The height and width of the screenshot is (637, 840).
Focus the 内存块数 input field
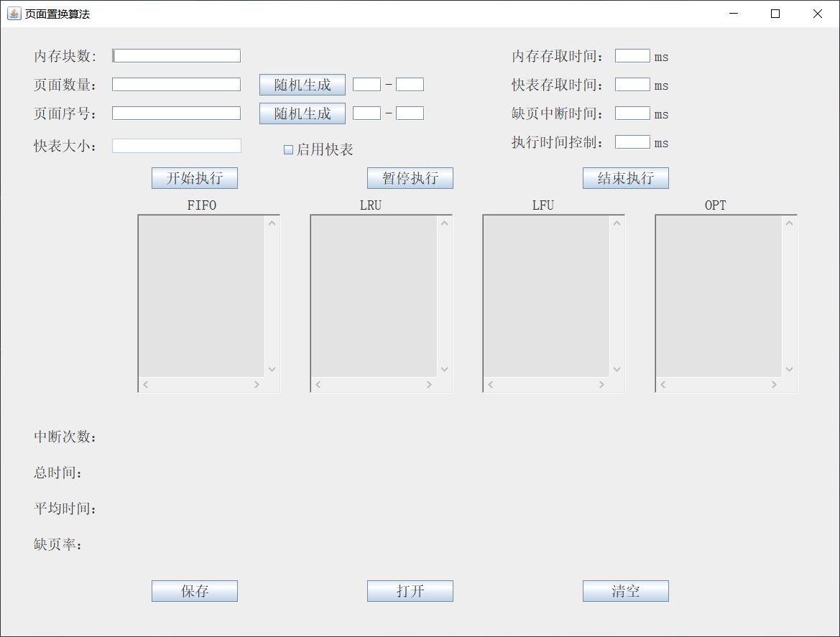tap(176, 56)
